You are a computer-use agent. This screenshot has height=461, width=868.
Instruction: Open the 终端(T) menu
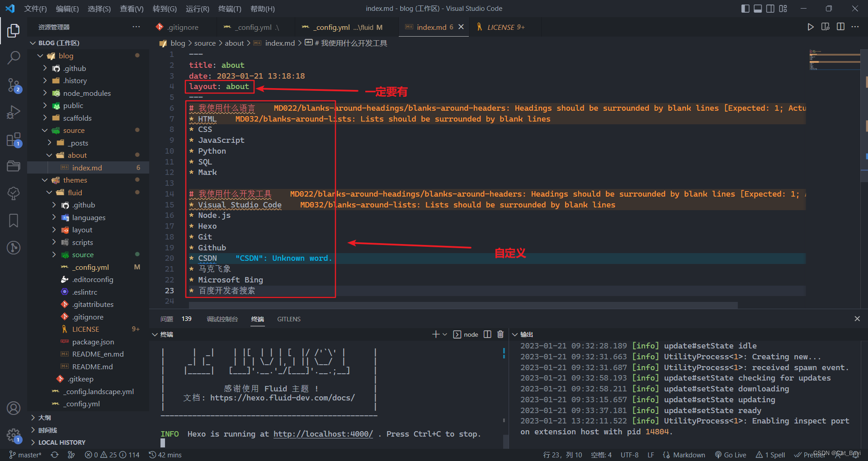[x=230, y=9]
